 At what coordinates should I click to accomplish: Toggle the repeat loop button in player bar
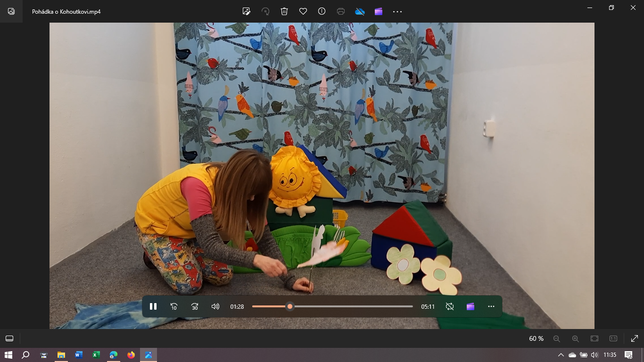pos(450,306)
